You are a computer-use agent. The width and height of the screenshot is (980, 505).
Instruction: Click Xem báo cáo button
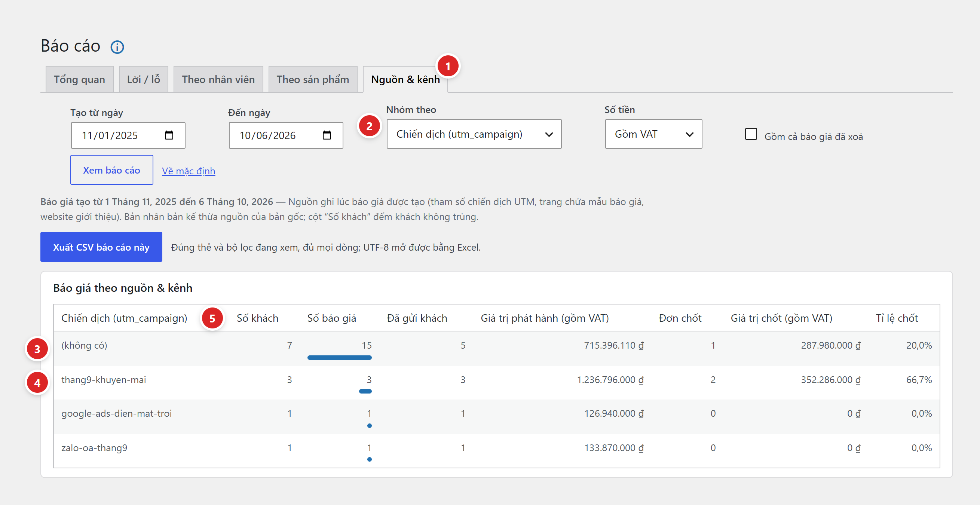[111, 170]
